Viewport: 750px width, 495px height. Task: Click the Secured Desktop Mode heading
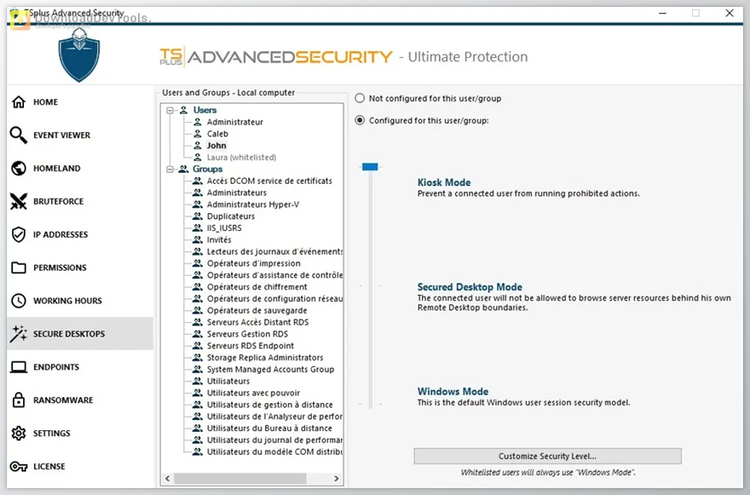[x=470, y=287]
